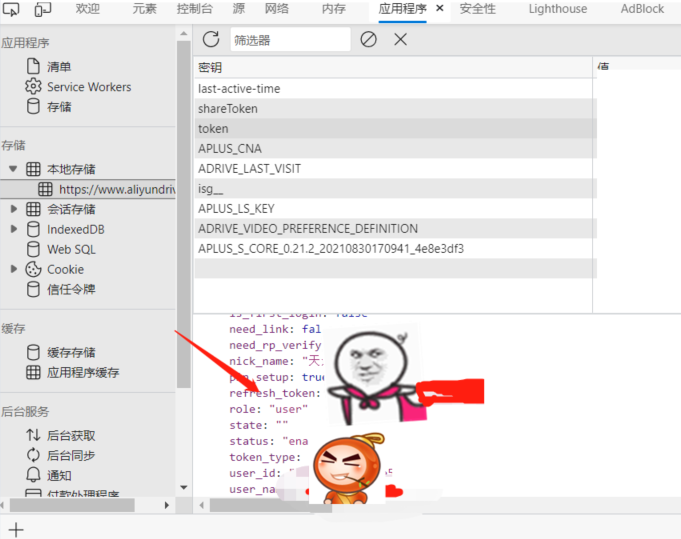
Task: Expand the IndexedDB tree arrow
Action: pyautogui.click(x=13, y=228)
